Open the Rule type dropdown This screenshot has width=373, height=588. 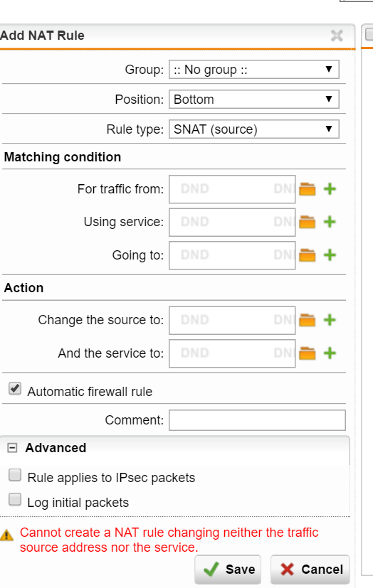254,129
